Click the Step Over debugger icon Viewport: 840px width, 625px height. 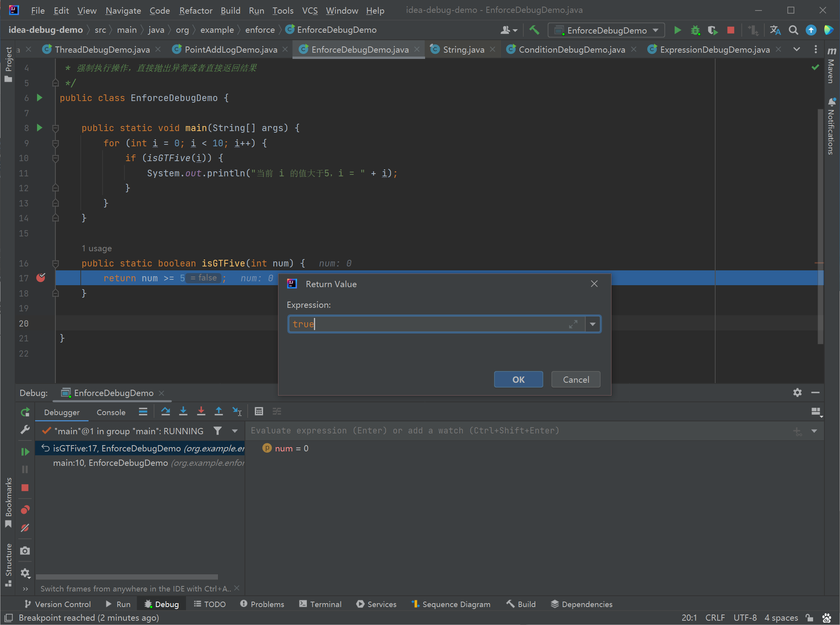click(165, 411)
